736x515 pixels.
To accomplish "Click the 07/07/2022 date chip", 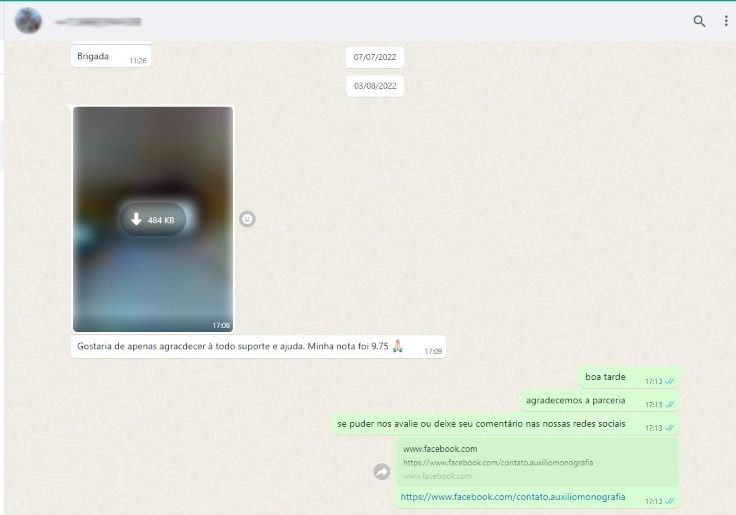I will coord(375,57).
